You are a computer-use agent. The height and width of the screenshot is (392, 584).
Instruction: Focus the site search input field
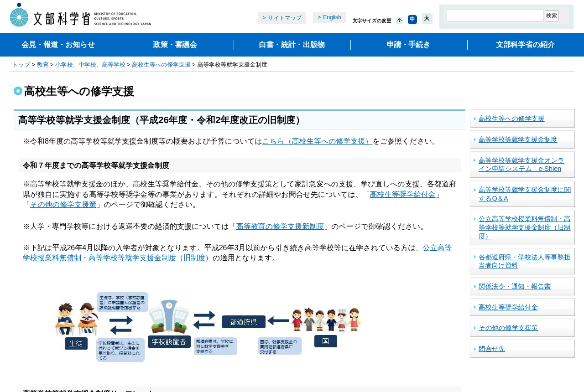point(495,15)
